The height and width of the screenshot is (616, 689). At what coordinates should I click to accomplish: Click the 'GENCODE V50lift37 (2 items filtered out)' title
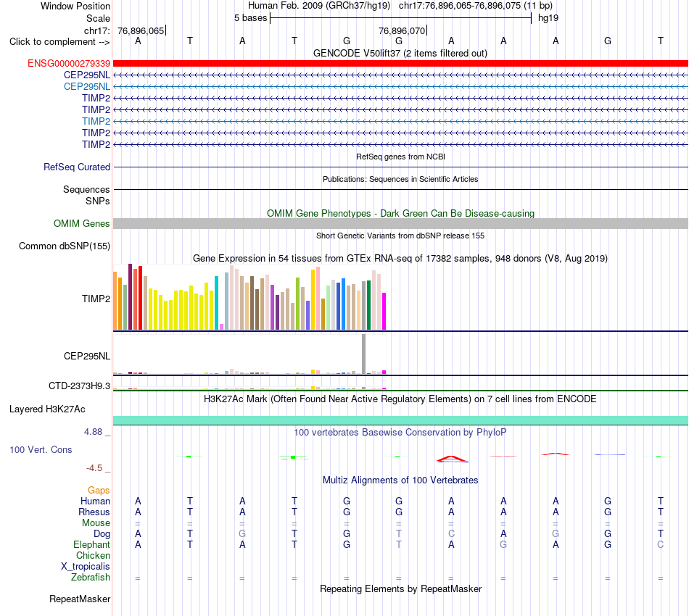(x=400, y=53)
